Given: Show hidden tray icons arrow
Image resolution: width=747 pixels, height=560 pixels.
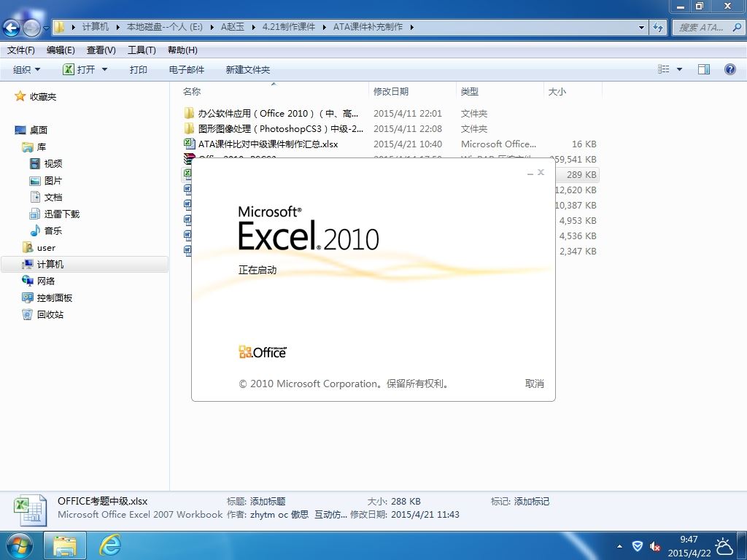Looking at the screenshot, I should pos(619,546).
